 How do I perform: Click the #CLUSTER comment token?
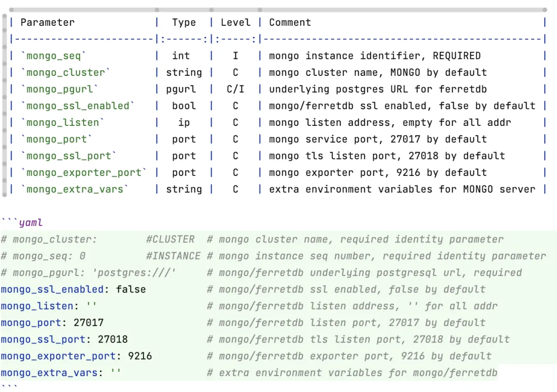[171, 239]
